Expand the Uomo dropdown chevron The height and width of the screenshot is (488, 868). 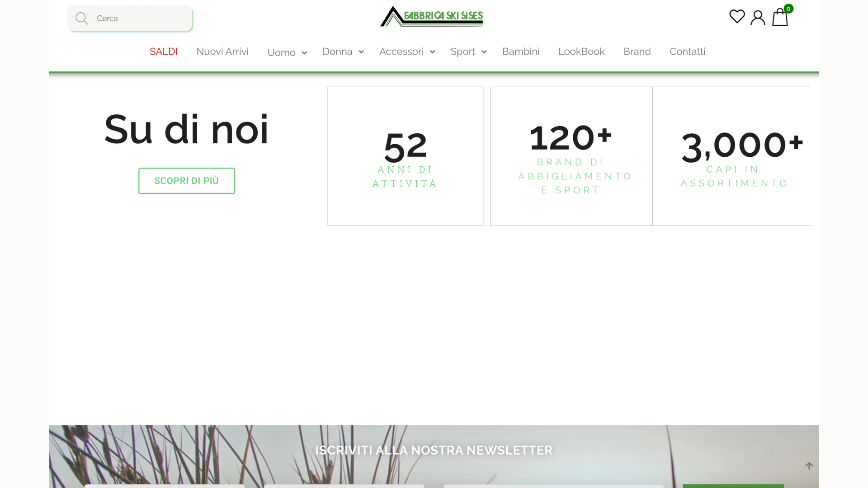click(304, 53)
